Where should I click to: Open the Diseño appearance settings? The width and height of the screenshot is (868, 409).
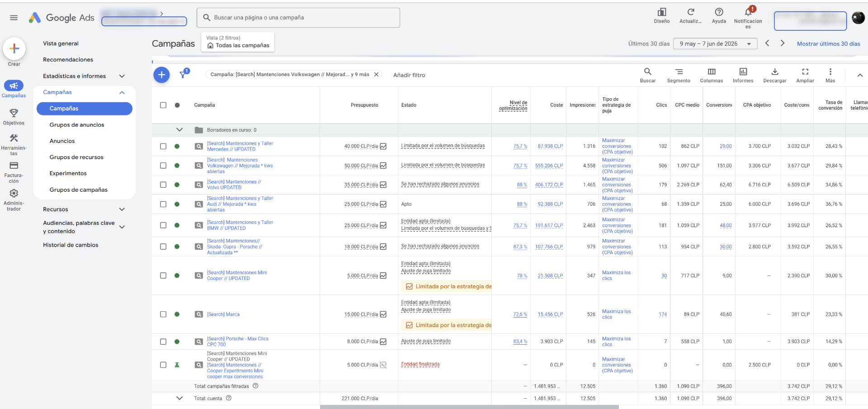661,15
